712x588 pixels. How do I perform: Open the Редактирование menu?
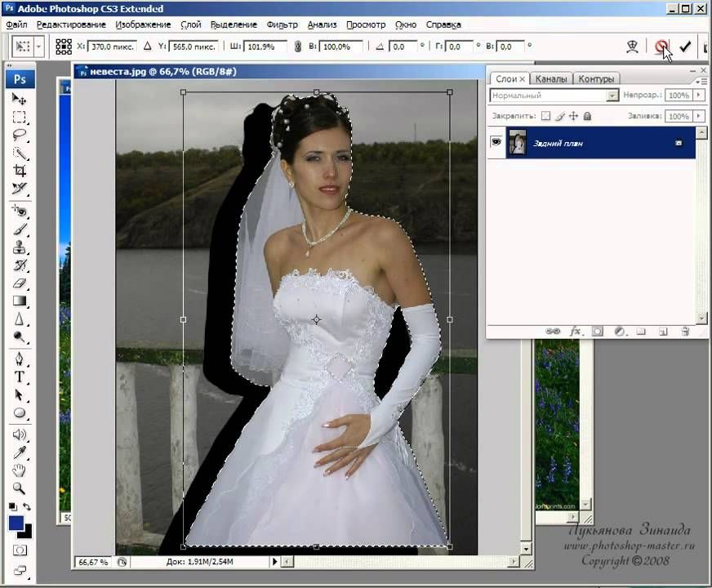click(71, 24)
